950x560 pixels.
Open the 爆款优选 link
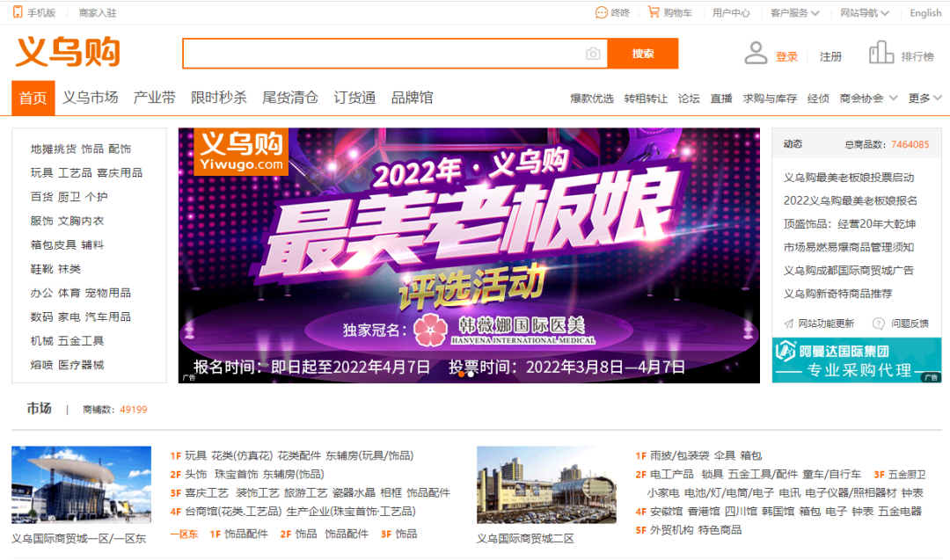tap(592, 98)
